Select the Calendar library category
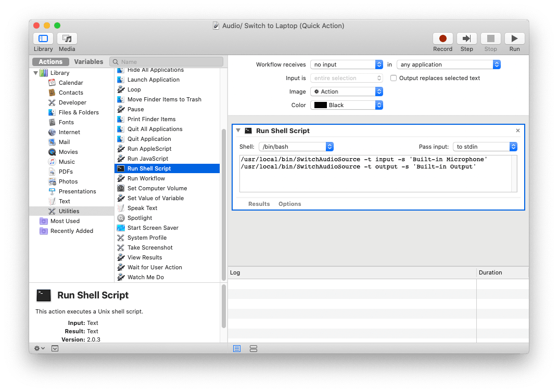 (x=71, y=83)
